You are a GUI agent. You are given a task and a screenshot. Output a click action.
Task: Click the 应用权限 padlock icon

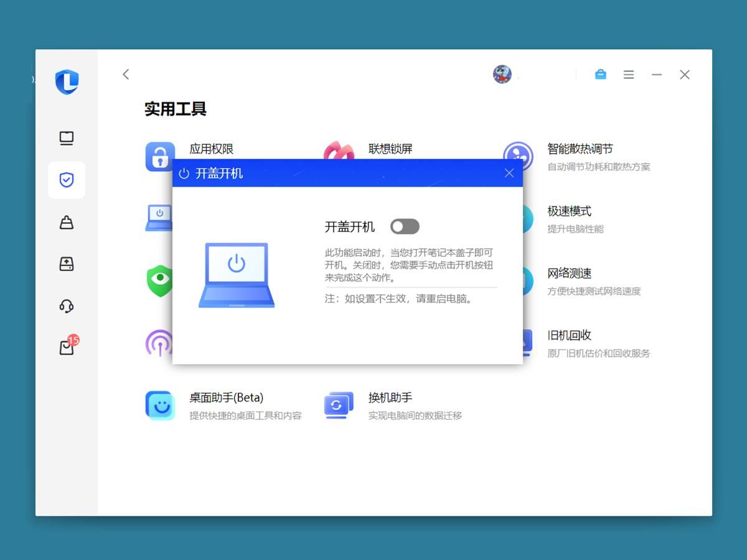coord(160,156)
